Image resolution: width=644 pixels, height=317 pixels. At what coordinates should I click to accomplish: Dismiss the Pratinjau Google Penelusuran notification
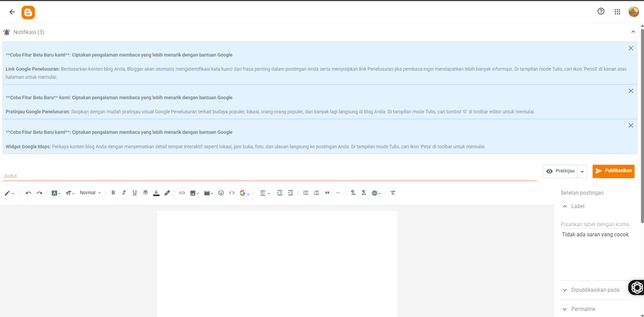(x=631, y=91)
